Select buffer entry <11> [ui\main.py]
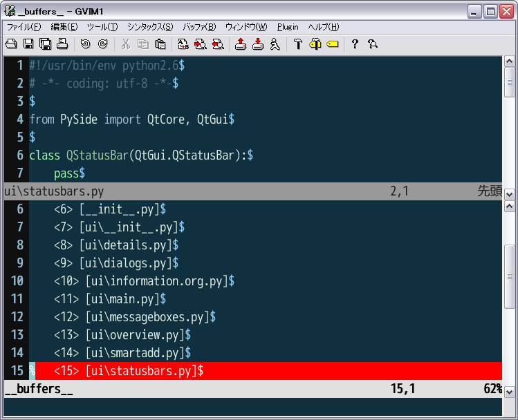 point(110,299)
